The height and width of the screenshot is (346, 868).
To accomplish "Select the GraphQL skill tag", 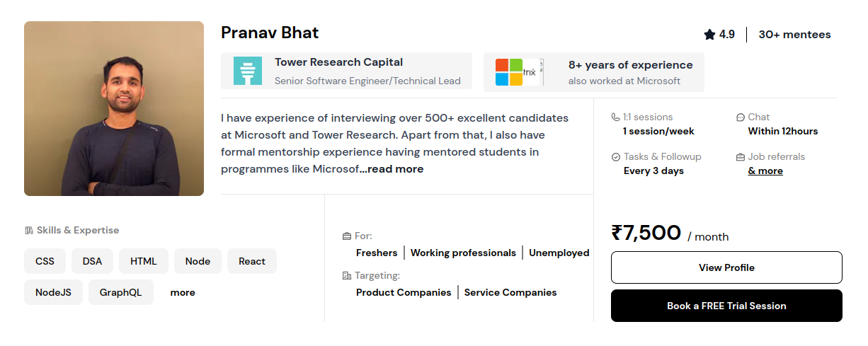I will coord(121,292).
